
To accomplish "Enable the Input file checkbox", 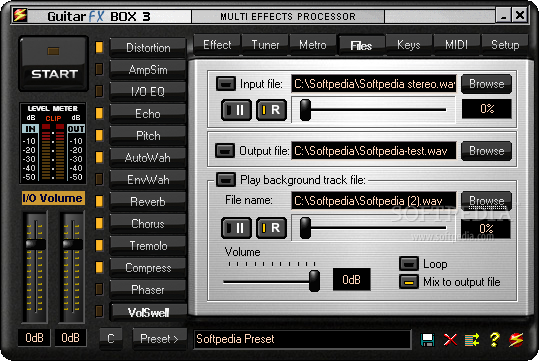I will tap(226, 84).
